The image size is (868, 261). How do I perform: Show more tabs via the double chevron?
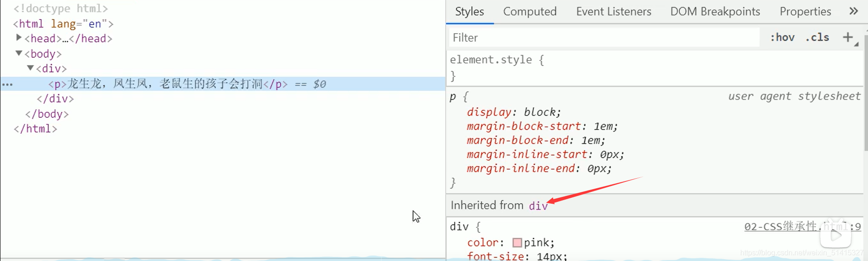click(x=853, y=11)
